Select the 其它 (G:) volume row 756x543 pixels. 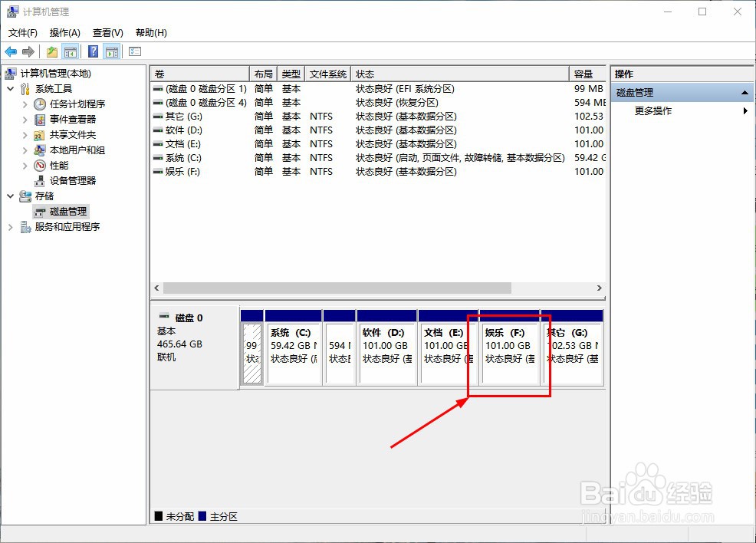click(x=379, y=117)
